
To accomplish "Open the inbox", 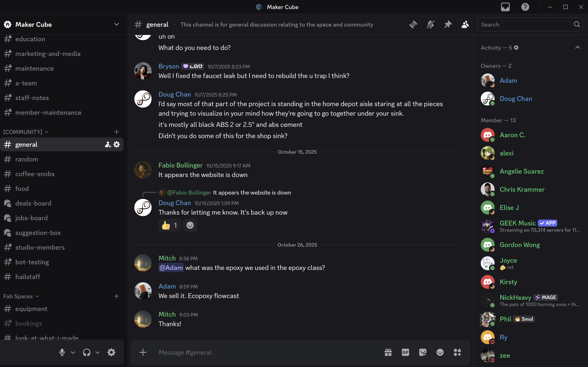I will tap(505, 7).
